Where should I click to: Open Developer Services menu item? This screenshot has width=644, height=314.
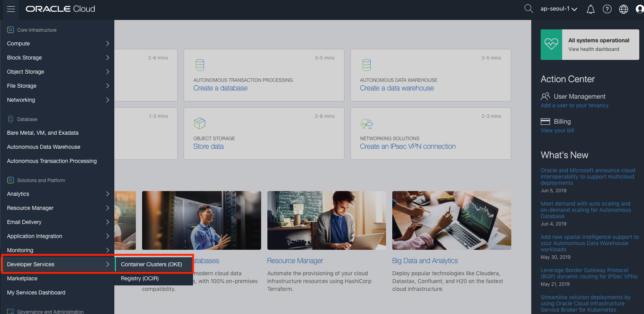57,264
